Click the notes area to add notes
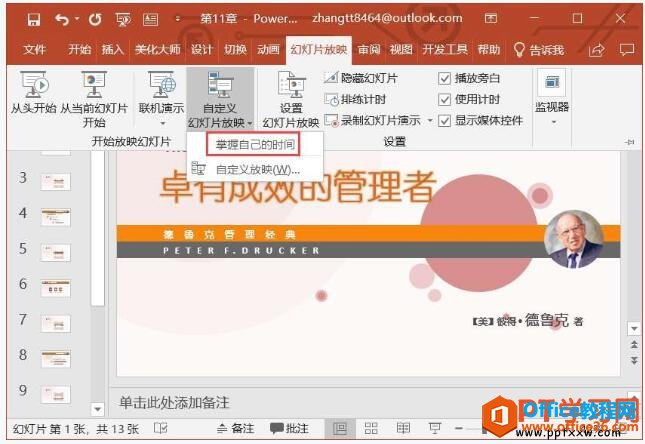 pyautogui.click(x=174, y=402)
